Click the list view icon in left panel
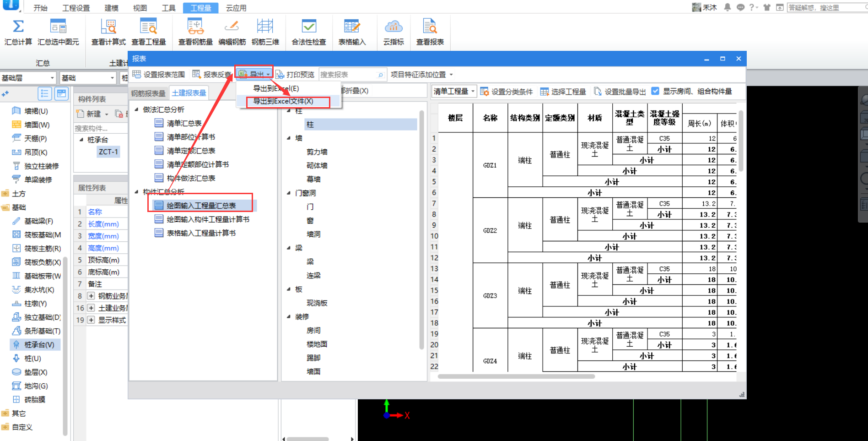This screenshot has width=868, height=441. pyautogui.click(x=44, y=94)
